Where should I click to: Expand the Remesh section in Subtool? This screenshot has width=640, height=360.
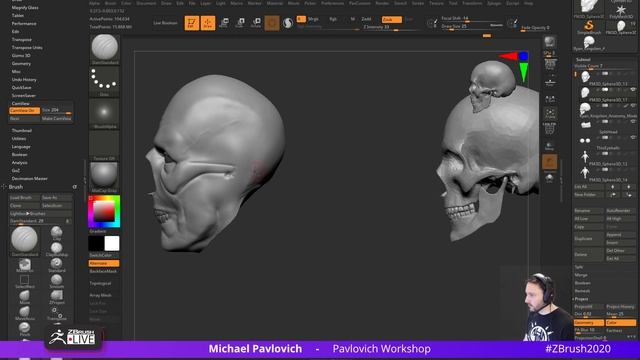pos(582,291)
